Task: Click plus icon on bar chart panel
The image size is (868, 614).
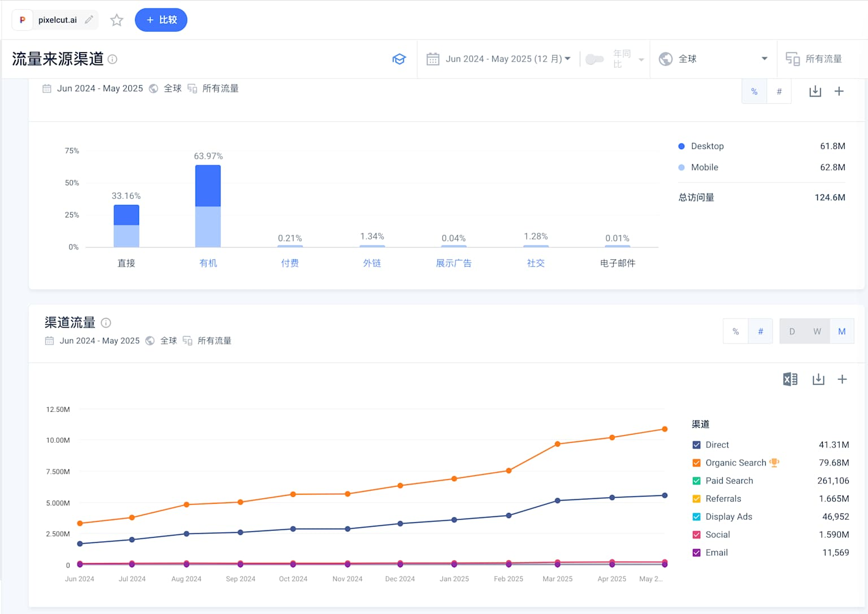Action: [x=839, y=92]
